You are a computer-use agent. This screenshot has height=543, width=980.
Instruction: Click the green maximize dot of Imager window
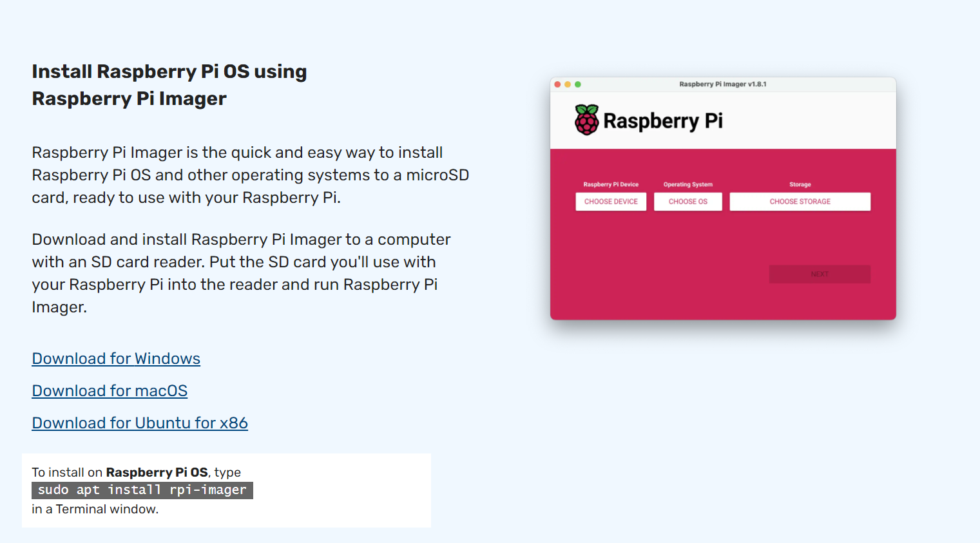578,84
